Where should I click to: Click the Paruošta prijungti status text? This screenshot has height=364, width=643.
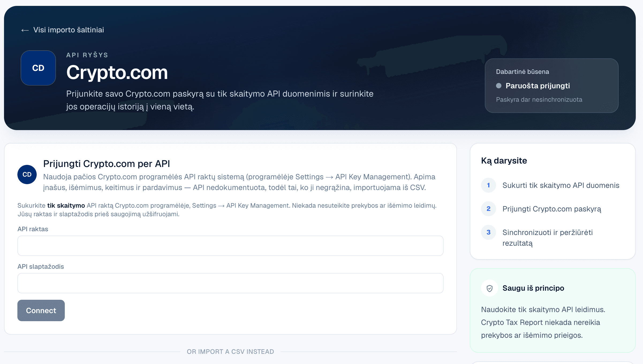pos(538,86)
